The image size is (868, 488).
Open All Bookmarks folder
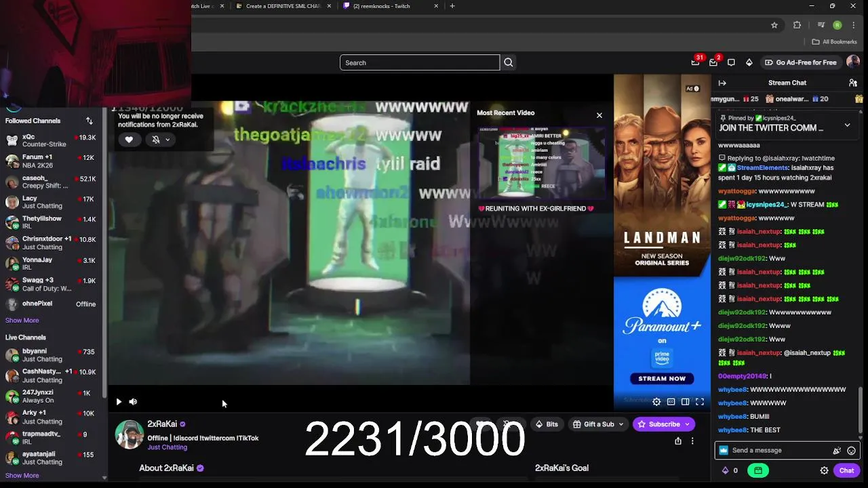[x=835, y=42]
